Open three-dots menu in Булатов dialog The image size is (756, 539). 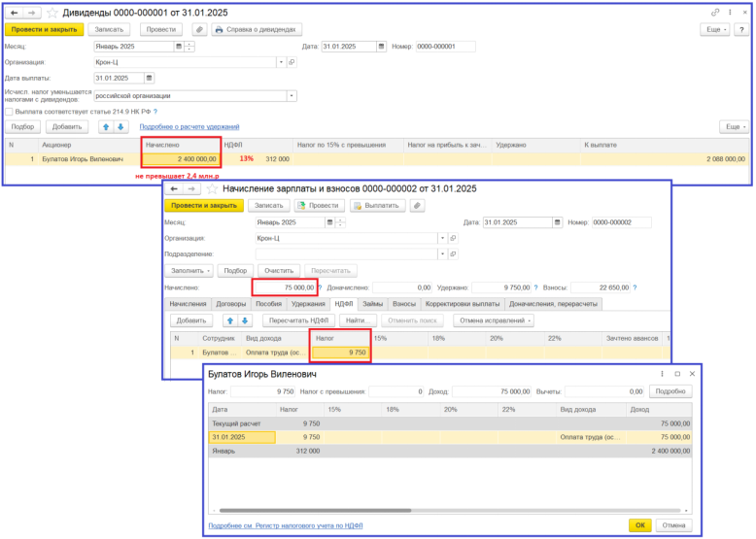[662, 374]
